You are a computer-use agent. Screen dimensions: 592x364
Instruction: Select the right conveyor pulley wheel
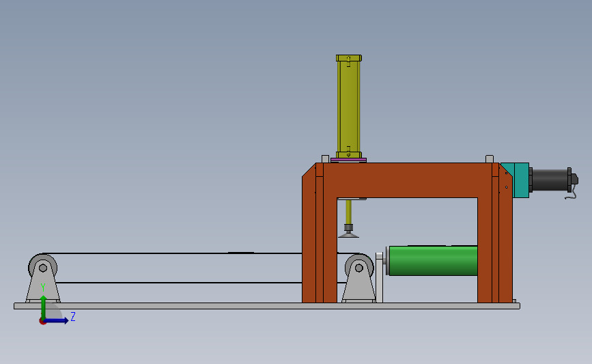coord(359,267)
